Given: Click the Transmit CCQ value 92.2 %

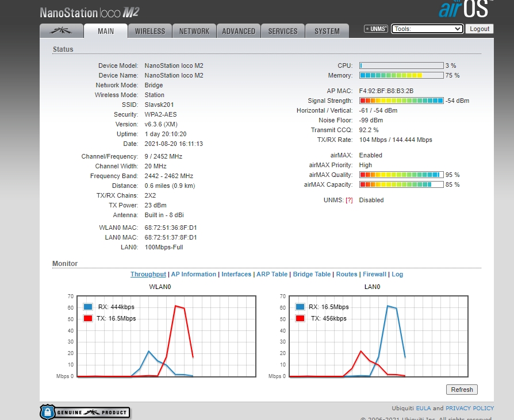Looking at the screenshot, I should click(x=369, y=130).
